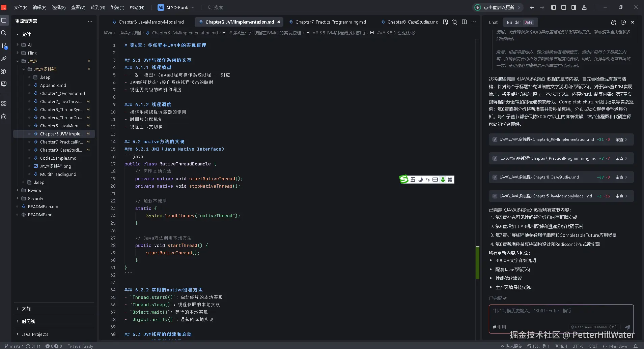Image resolution: width=644 pixels, height=349 pixels.
Task: Click errors and warnings count in status bar
Action: tap(54, 346)
